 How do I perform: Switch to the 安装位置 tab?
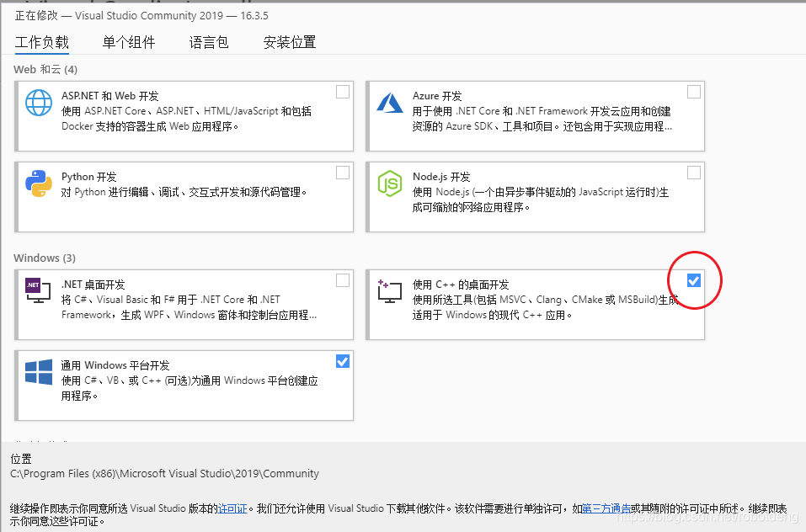(288, 41)
